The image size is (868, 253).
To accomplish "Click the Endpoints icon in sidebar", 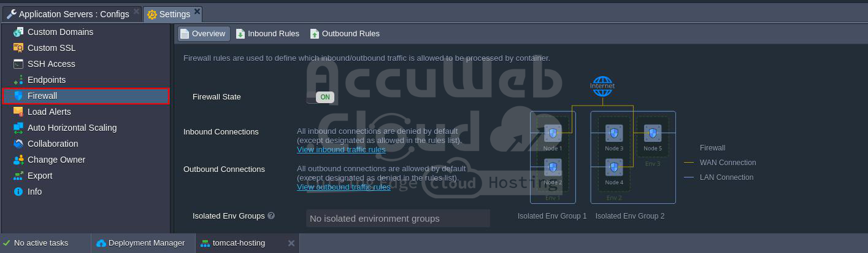I will [18, 80].
